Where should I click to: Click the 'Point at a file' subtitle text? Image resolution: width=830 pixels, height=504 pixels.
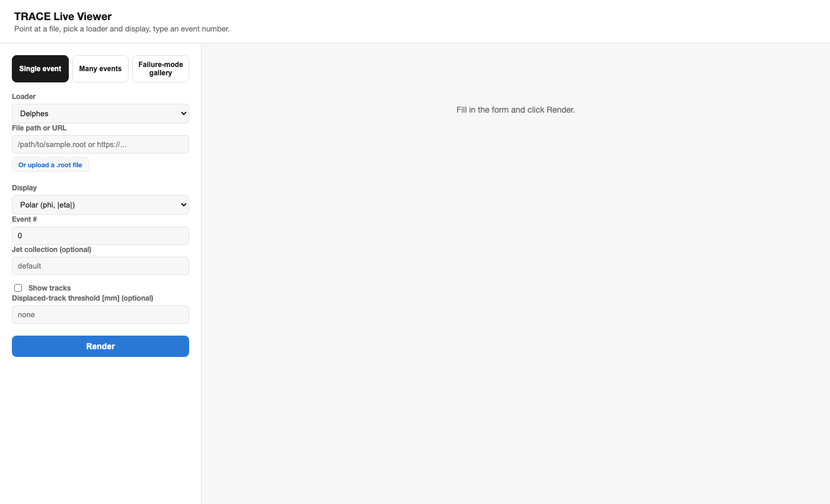click(122, 28)
